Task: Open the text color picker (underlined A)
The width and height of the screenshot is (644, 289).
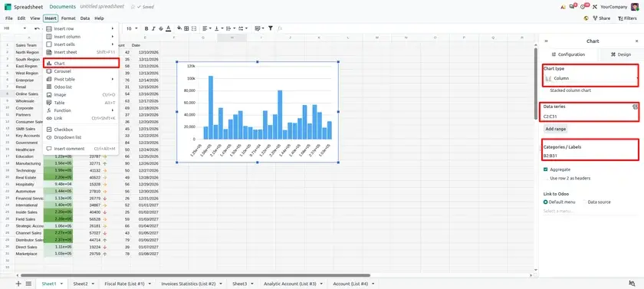Action: point(168,28)
